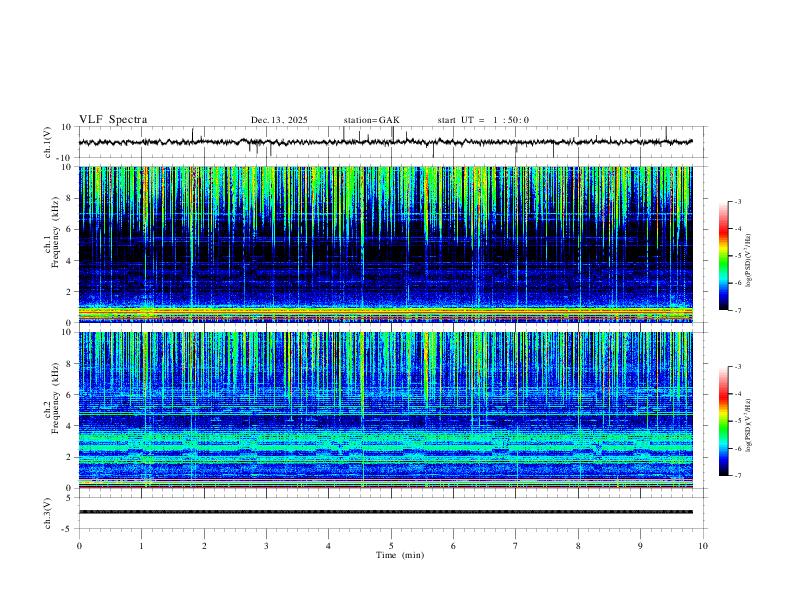Click the log(PSD) label beside ch.2 color bar
This screenshot has width=792, height=612.
pos(749,426)
